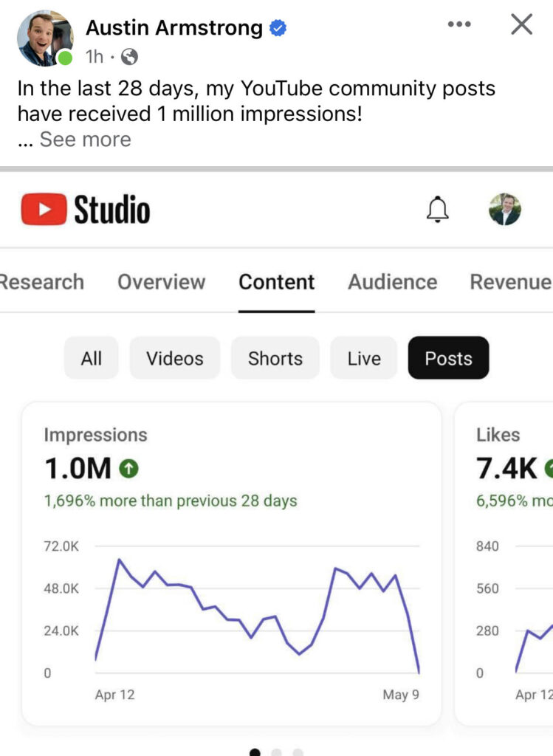The height and width of the screenshot is (756, 553).
Task: Select the Audience tab
Action: point(392,282)
